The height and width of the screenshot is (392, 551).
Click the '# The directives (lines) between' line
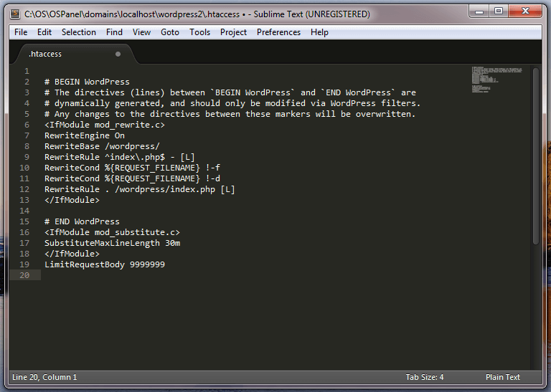230,92
